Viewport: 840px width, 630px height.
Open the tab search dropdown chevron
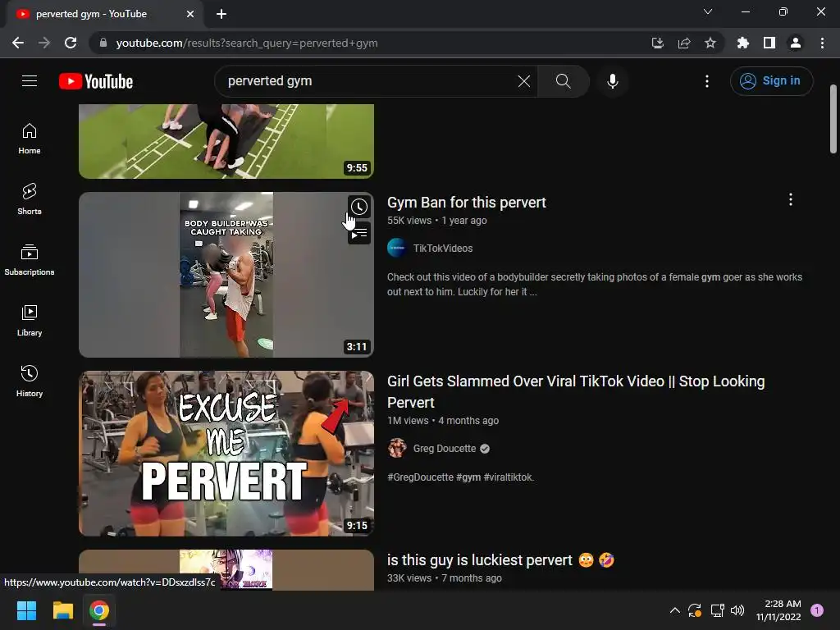(x=708, y=11)
